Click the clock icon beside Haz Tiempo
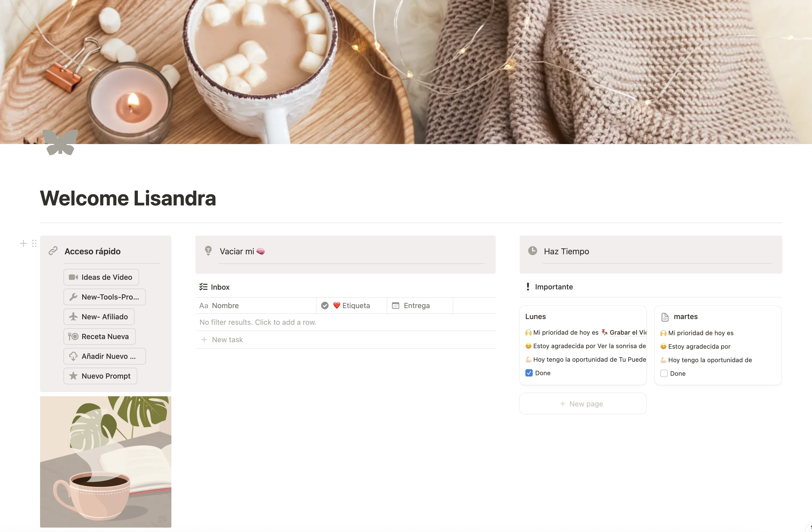Screen dimensions: 812x532 coord(533,251)
